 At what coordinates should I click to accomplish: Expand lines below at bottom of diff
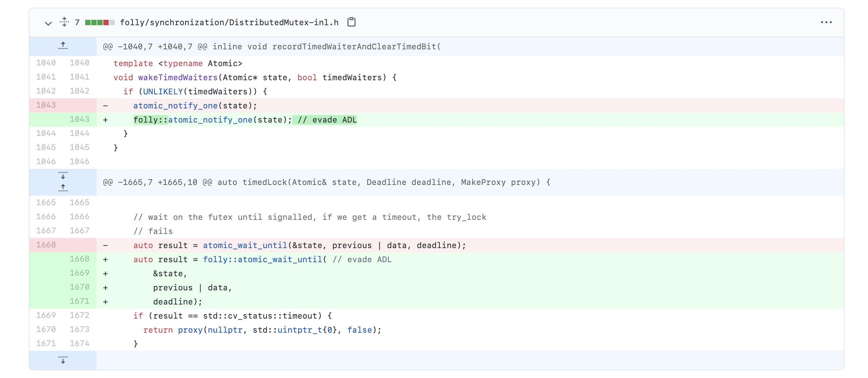coord(63,360)
